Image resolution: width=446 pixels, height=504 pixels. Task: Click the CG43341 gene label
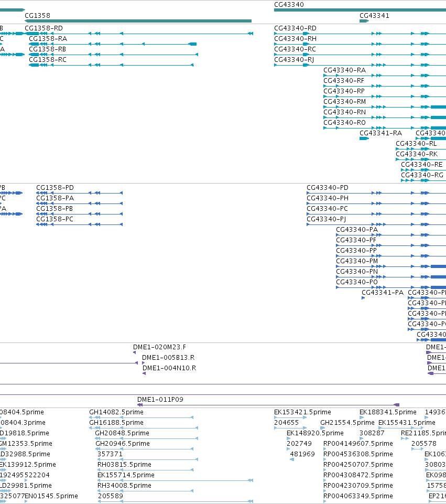click(x=374, y=15)
